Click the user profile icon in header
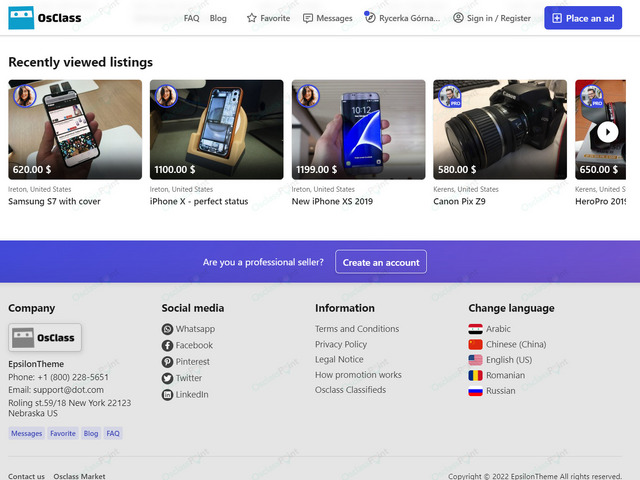Viewport: 640px width, 480px height. pyautogui.click(x=458, y=18)
